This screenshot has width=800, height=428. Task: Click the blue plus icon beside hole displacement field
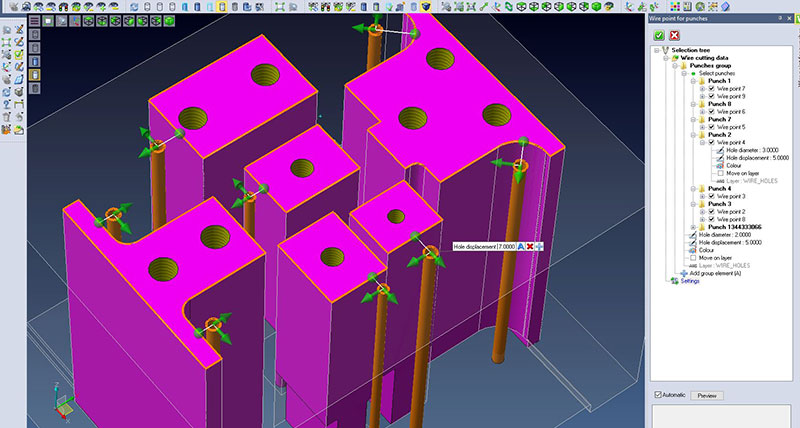coord(539,246)
